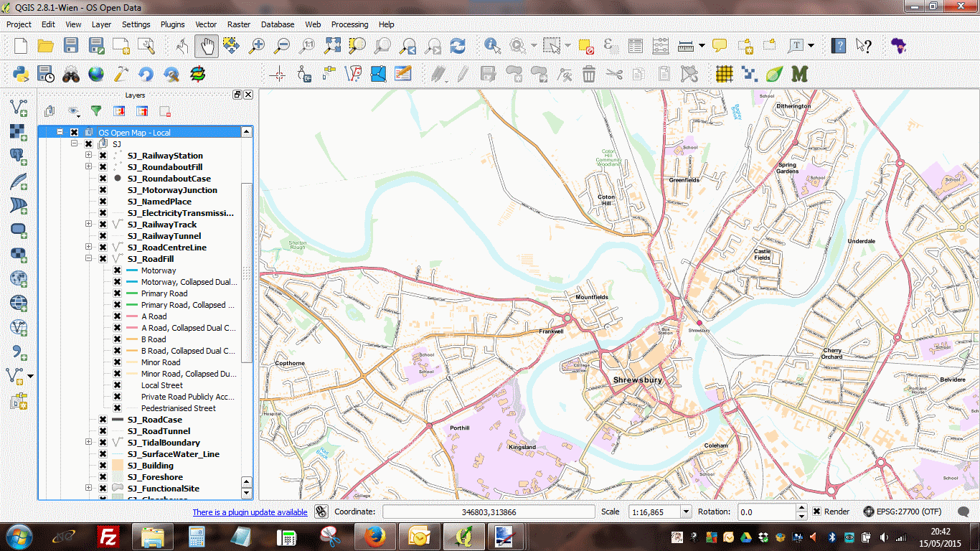Viewport: 980px width, 551px height.
Task: Uncheck the B Road class
Action: coord(117,339)
